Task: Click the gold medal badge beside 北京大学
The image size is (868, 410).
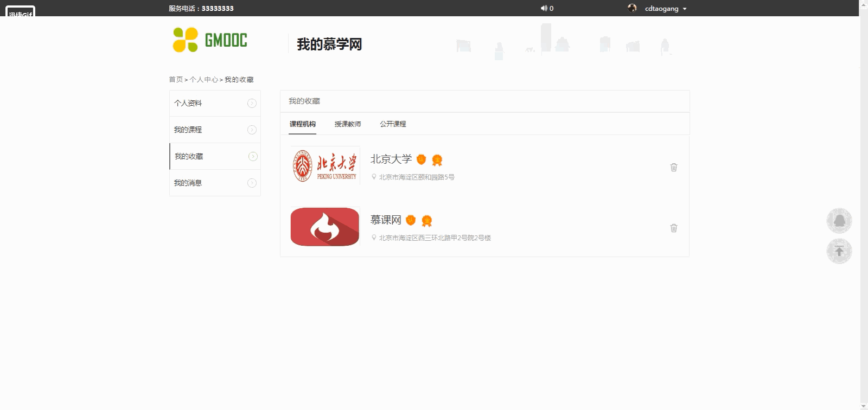Action: [437, 160]
